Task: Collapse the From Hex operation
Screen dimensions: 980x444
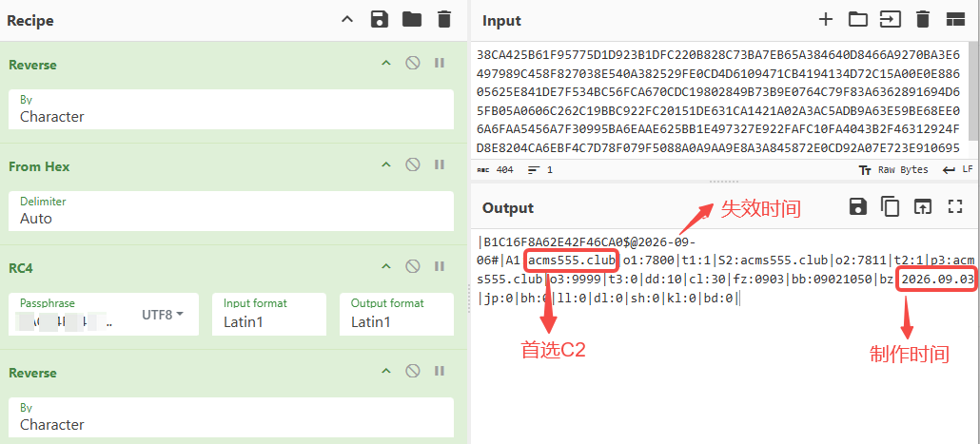Action: coord(386,164)
